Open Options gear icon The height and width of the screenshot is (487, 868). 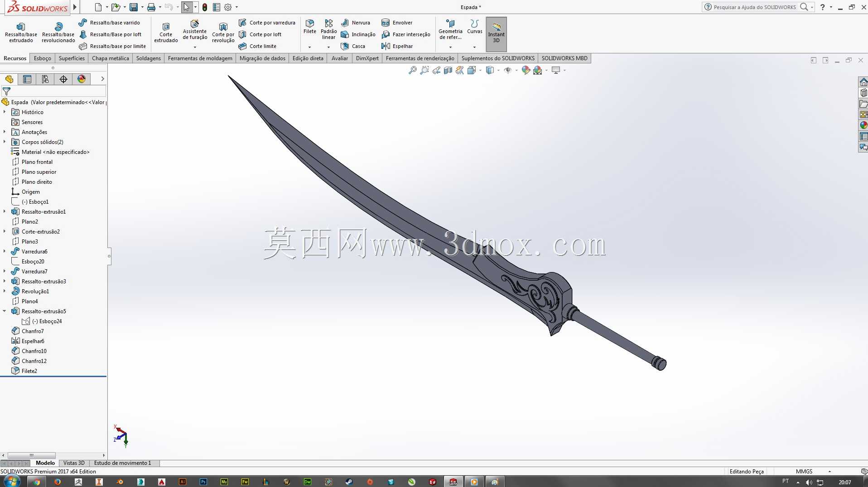(228, 7)
